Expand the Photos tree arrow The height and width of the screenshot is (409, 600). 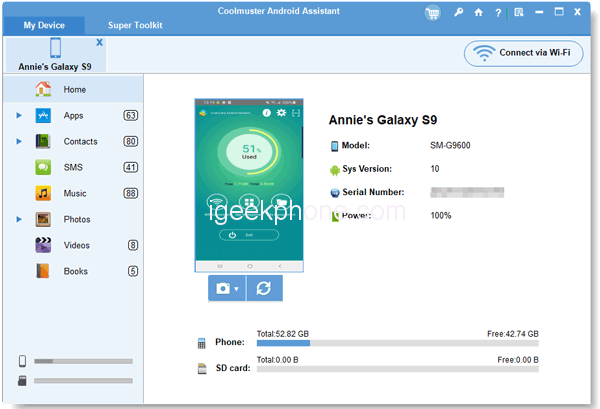[x=19, y=220]
